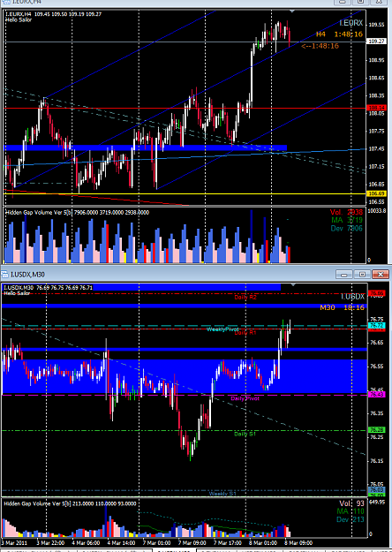Close the I.USDX,M30 chart window
Viewport: 392px width, 552px height.
(x=381, y=275)
